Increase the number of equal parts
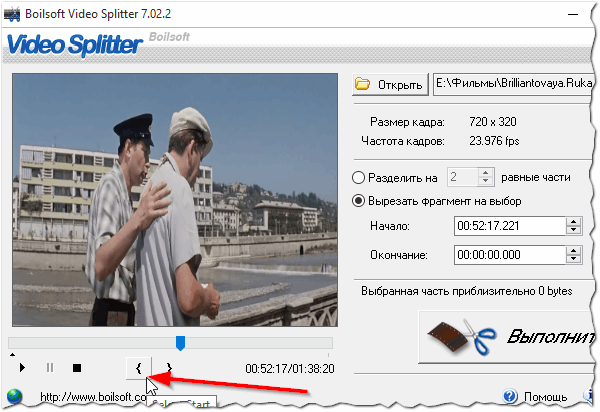The image size is (600, 412). (x=486, y=173)
